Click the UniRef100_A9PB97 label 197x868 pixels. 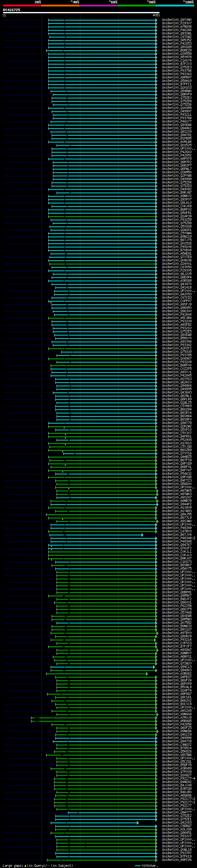pyautogui.click(x=177, y=78)
